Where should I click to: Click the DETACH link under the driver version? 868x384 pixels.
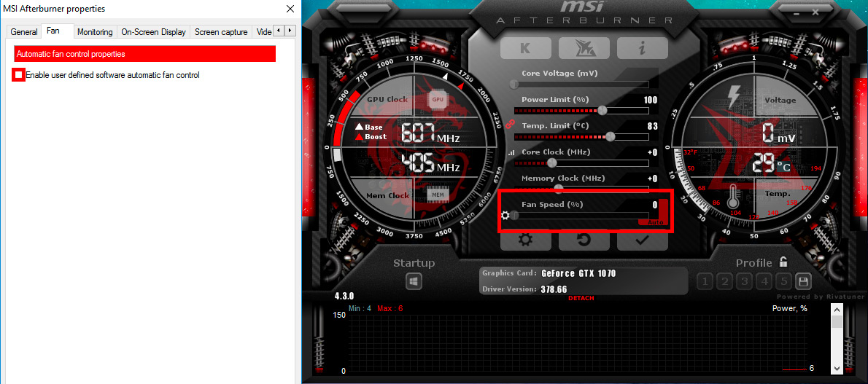click(x=581, y=298)
